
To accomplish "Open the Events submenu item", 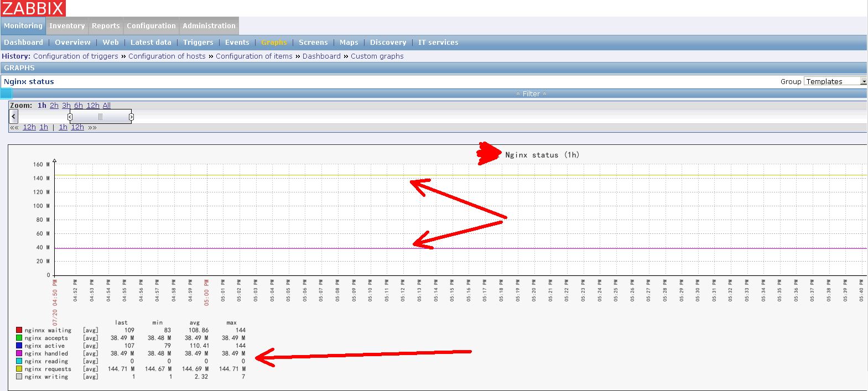I will [x=237, y=42].
